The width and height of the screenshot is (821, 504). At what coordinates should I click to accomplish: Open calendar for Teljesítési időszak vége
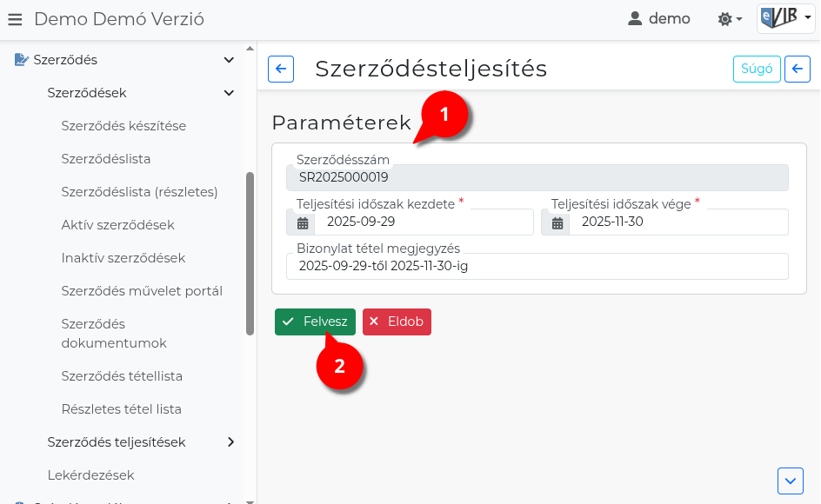coord(557,222)
